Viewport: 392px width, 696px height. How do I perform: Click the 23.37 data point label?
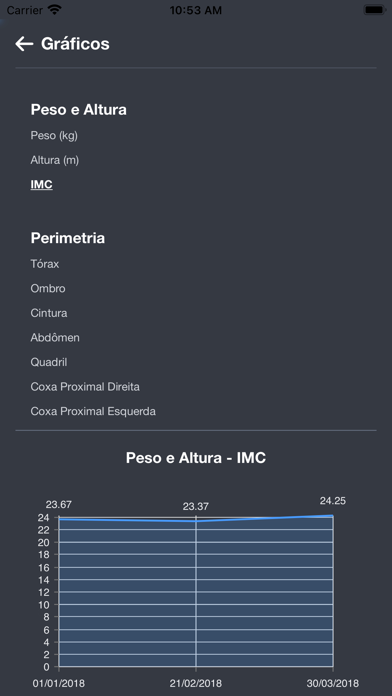[196, 506]
